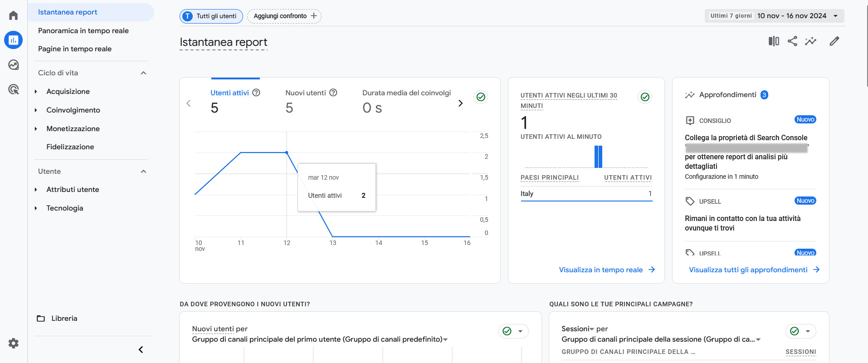This screenshot has height=363, width=868.
Task: Click Tutti gli utenti segment chip
Action: click(x=211, y=16)
